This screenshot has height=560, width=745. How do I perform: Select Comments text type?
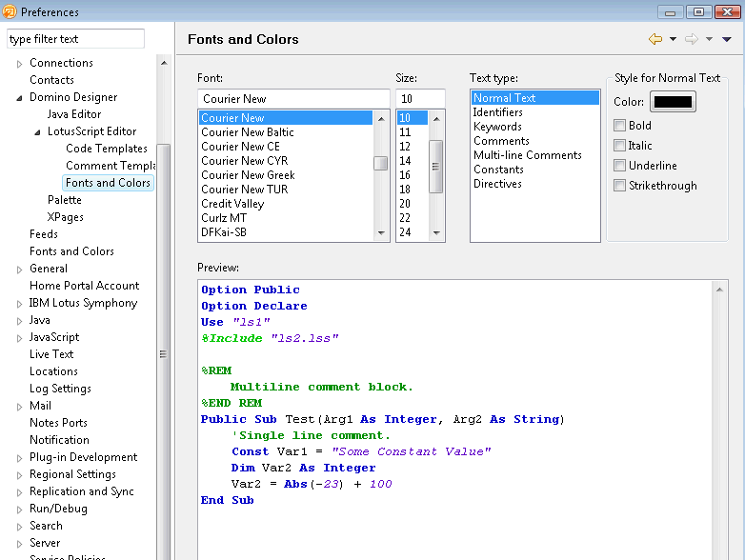pyautogui.click(x=501, y=141)
